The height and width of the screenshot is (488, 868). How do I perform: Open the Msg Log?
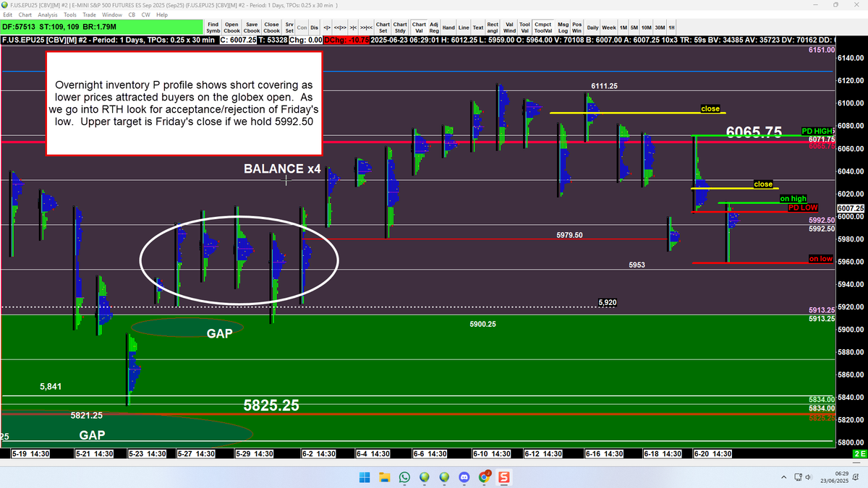click(x=563, y=27)
